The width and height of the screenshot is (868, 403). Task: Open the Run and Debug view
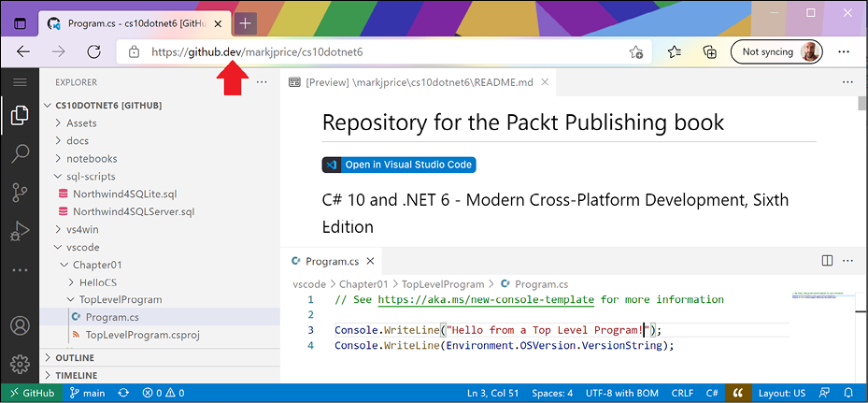click(x=19, y=231)
